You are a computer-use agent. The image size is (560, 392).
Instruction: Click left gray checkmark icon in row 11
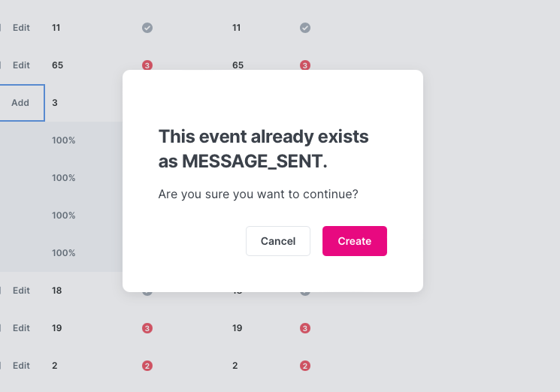coord(147,28)
